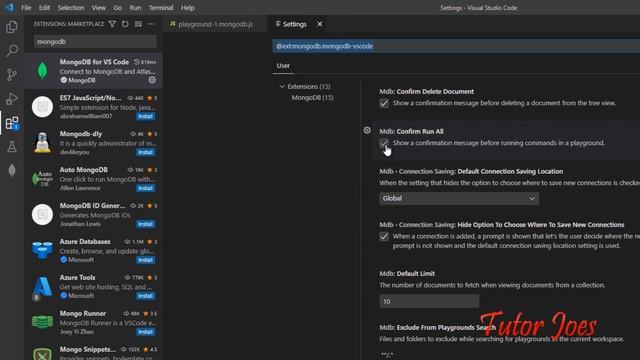Open the Help menu
Viewport: 640px width, 360px height.
187,8
